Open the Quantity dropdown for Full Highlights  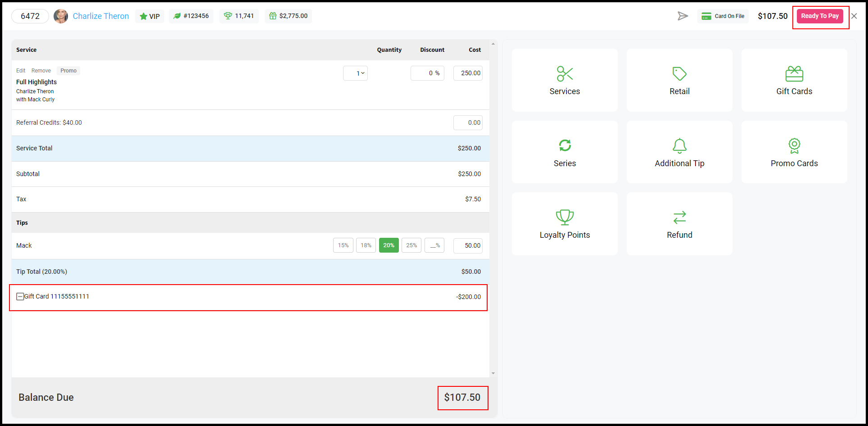355,73
